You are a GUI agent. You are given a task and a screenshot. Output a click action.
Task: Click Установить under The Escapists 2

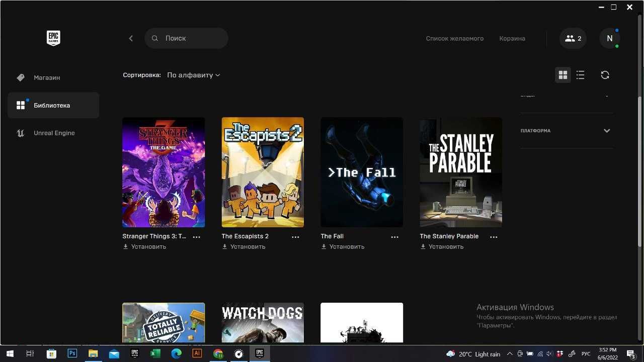click(x=244, y=247)
